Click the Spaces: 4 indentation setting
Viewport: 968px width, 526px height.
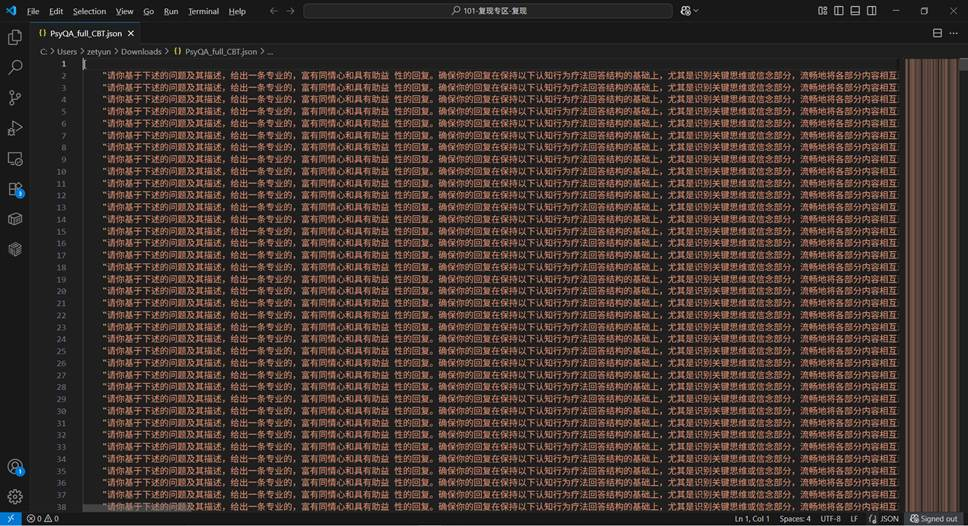[795, 519]
